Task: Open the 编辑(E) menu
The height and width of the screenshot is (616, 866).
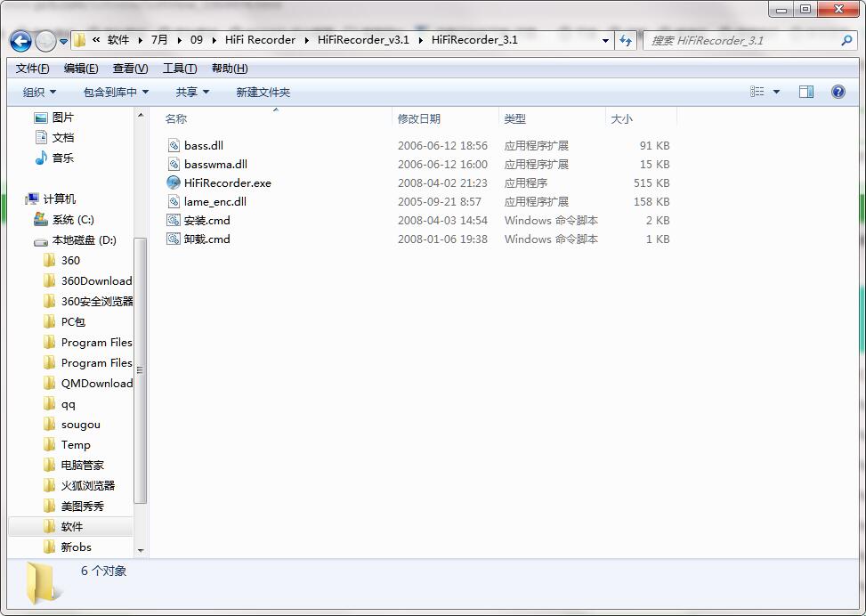Action: tap(81, 69)
